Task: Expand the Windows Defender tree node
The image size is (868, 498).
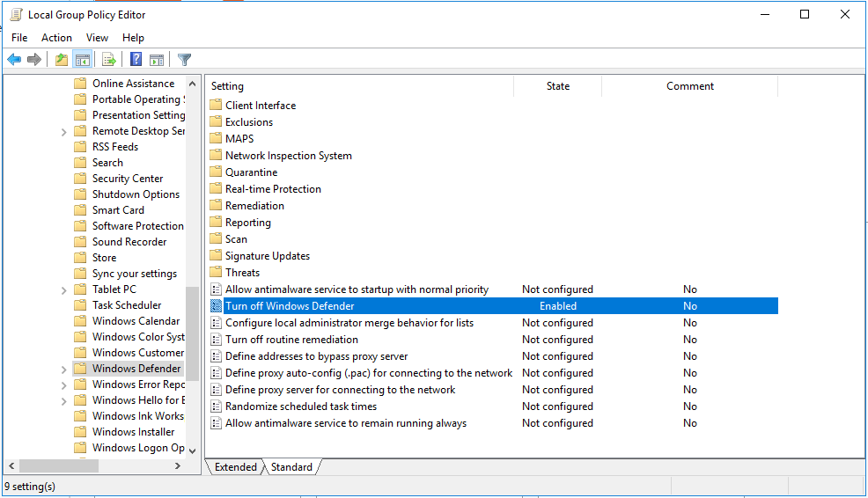Action: [64, 370]
